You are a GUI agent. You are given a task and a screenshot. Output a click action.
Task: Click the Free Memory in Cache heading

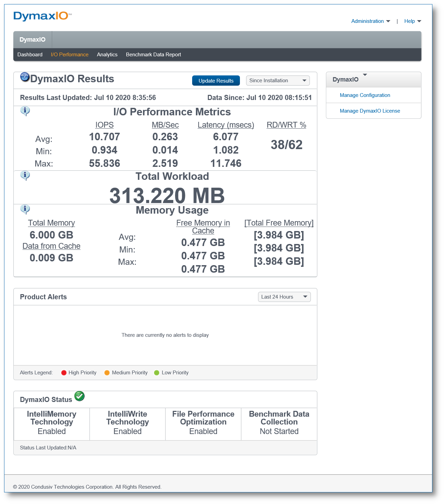[203, 227]
